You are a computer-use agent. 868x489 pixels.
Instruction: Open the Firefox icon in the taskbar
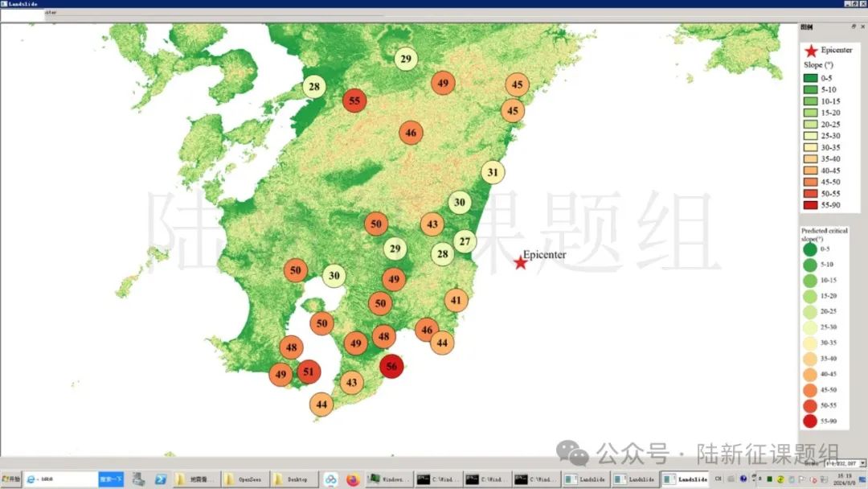(x=353, y=479)
